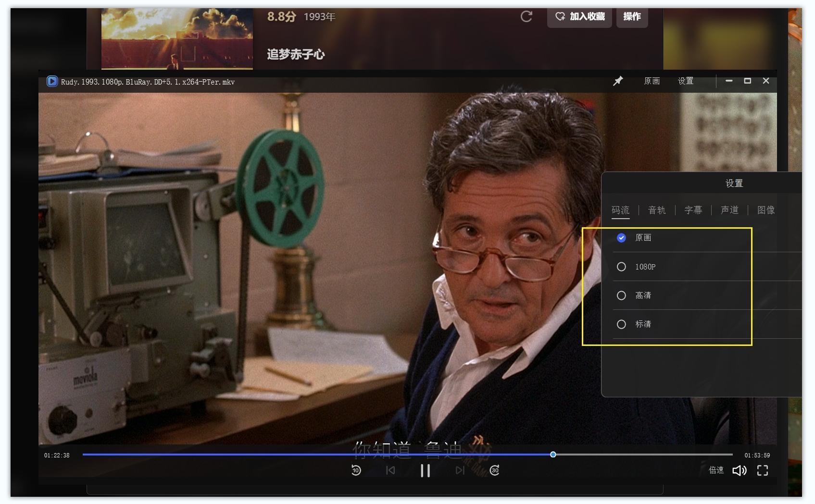The image size is (815, 504).
Task: Open the 倍速 playback speed menu
Action: pos(716,470)
